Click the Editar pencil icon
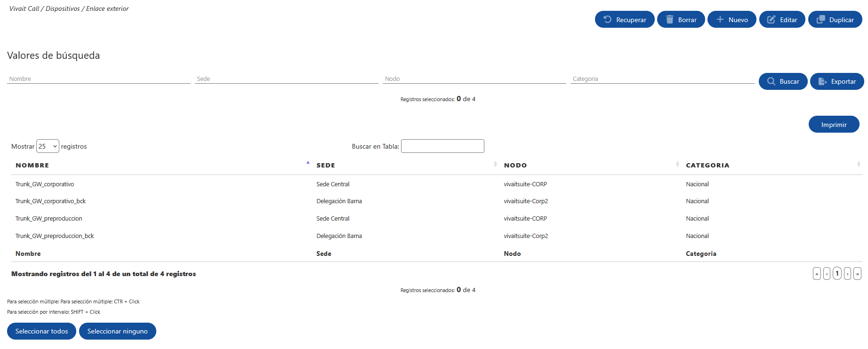The width and height of the screenshot is (868, 349). click(x=771, y=19)
